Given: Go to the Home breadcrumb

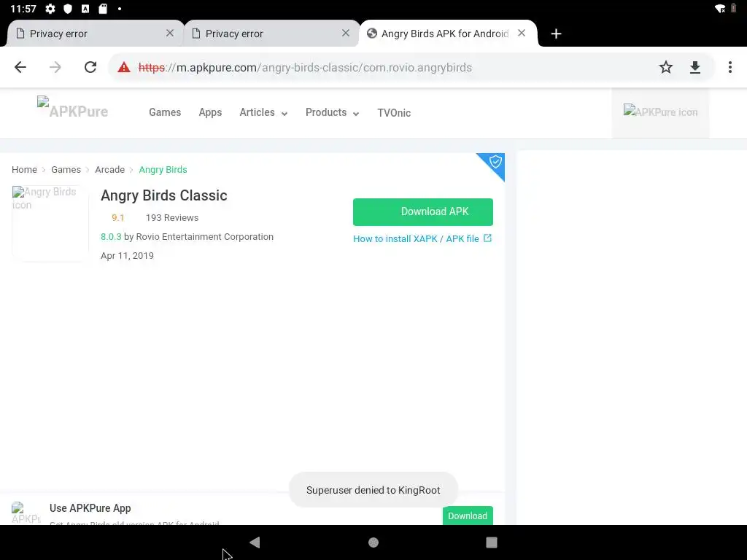Looking at the screenshot, I should [24, 169].
